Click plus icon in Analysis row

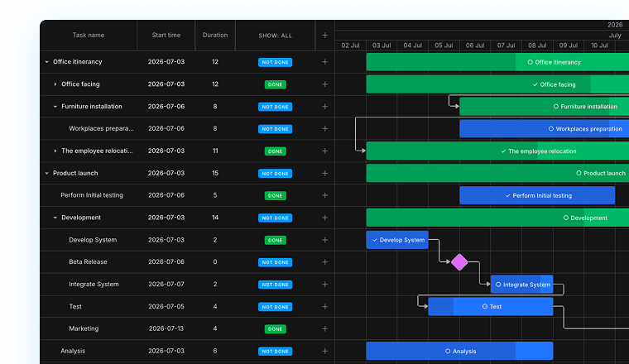tap(325, 351)
